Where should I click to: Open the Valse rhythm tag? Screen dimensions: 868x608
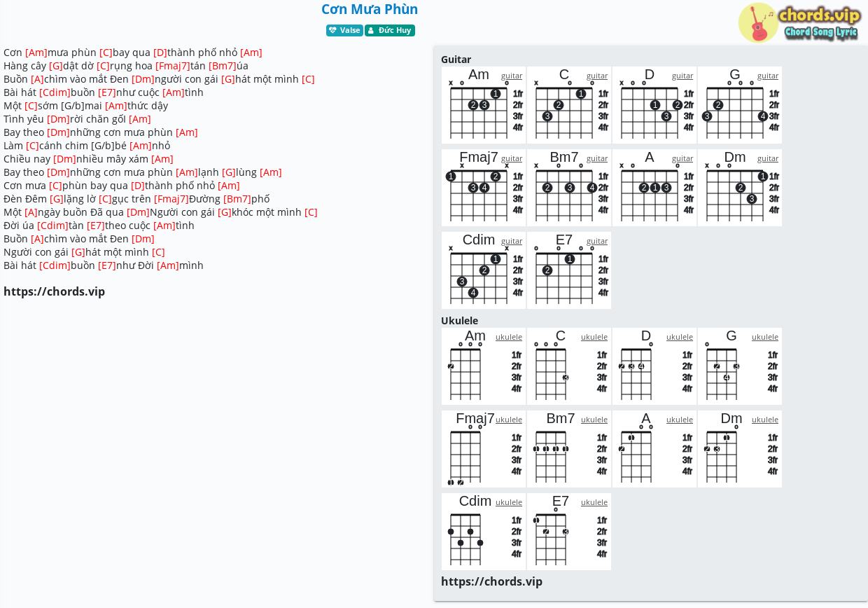pyautogui.click(x=344, y=30)
